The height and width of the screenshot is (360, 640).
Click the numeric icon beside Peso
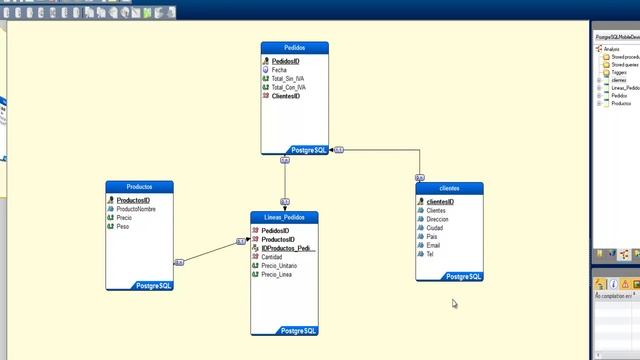click(111, 226)
